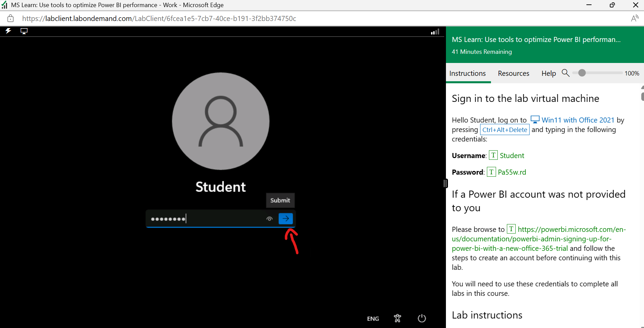Switch keyboard language via ENG indicator
Viewport: 644px width, 328px height.
tap(373, 319)
